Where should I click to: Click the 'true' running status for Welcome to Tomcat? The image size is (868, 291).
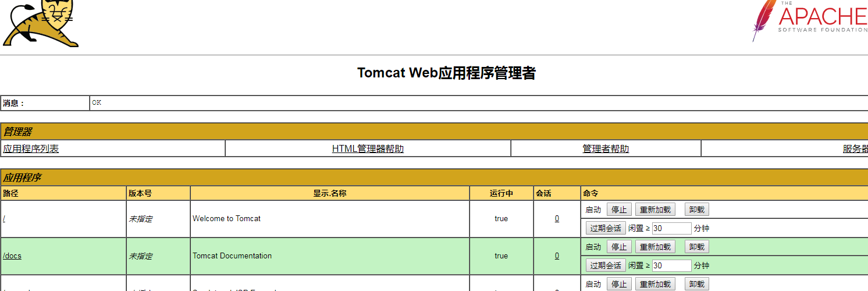click(501, 219)
